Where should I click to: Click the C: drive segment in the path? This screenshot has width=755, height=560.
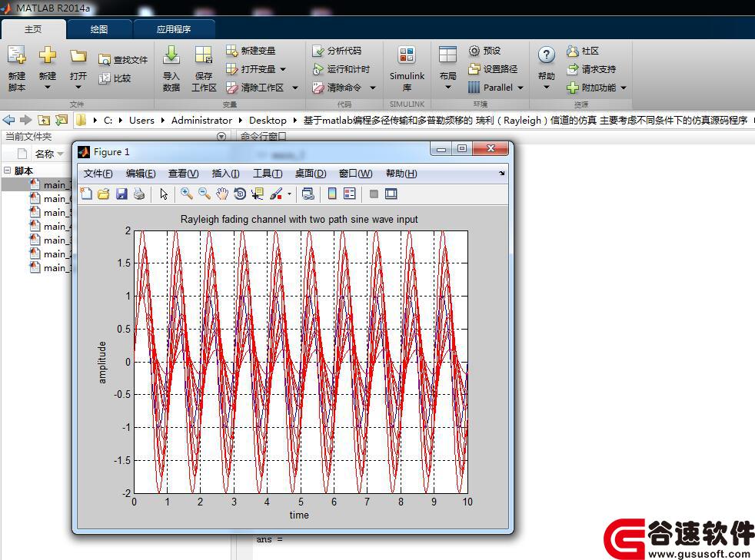tap(108, 121)
